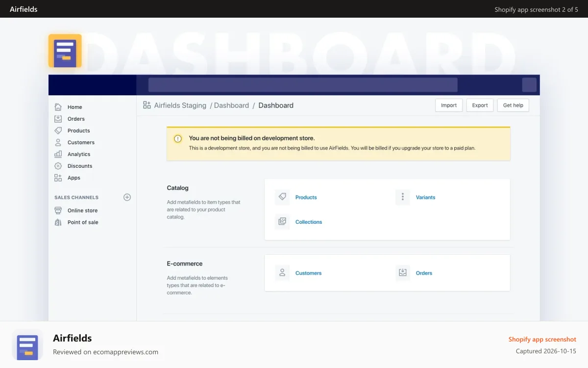The width and height of the screenshot is (588, 368).
Task: Open the Customers metafields link
Action: (x=308, y=273)
